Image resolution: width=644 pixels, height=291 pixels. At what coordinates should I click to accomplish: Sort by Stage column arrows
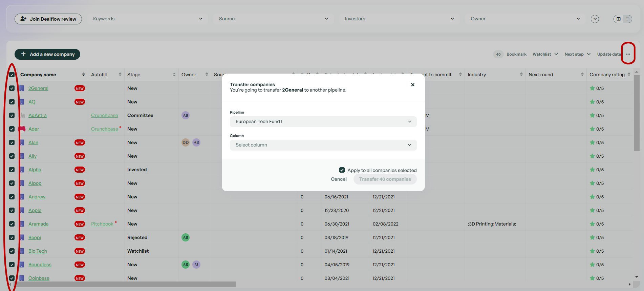tap(174, 75)
